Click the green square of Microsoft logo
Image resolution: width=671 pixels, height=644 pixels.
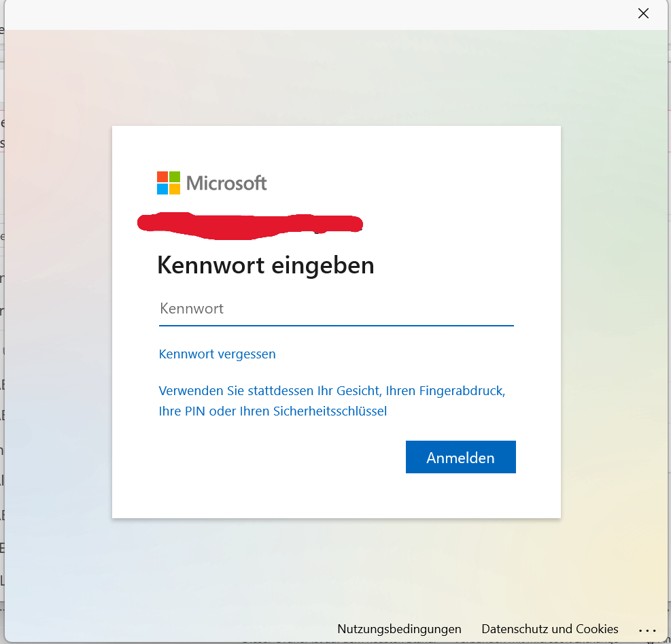click(x=175, y=177)
